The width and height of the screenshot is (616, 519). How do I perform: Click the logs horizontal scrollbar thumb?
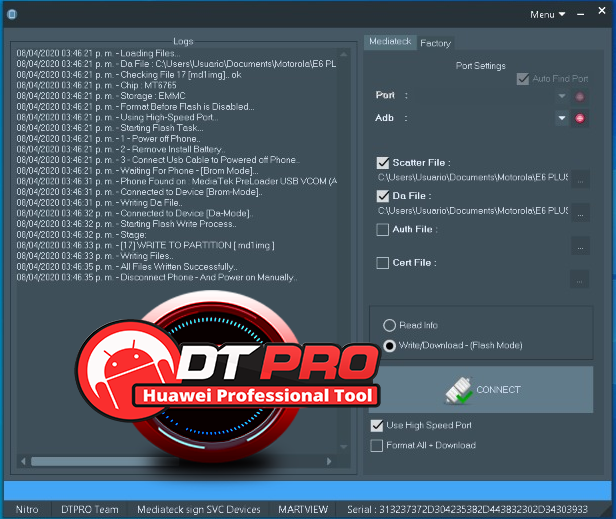[105, 461]
